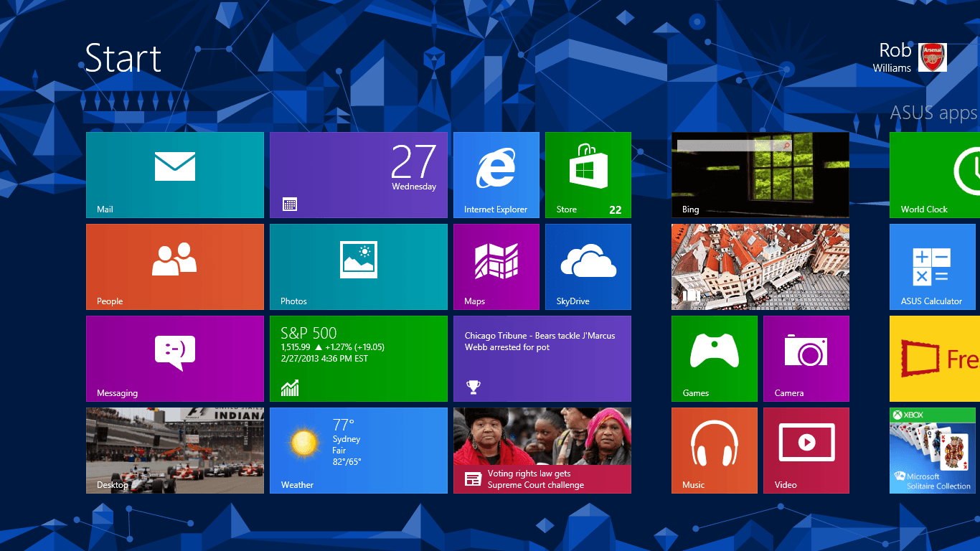Open the SkyDrive tile
This screenshot has width=980, height=551.
pyautogui.click(x=588, y=267)
